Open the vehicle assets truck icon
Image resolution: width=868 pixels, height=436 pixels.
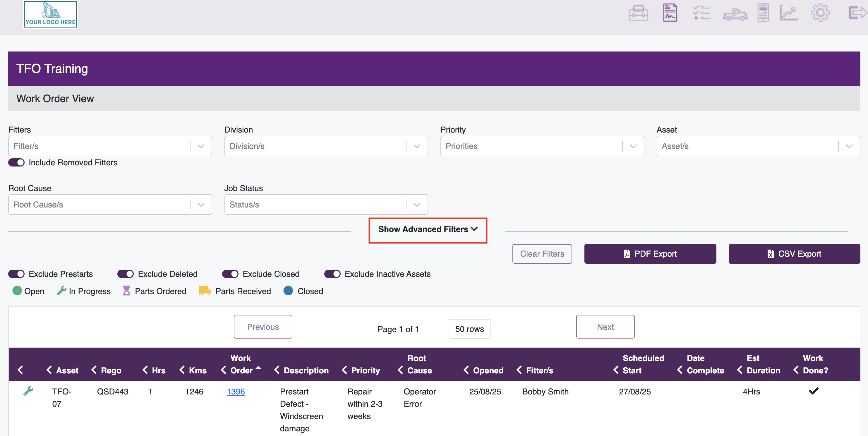pos(735,14)
